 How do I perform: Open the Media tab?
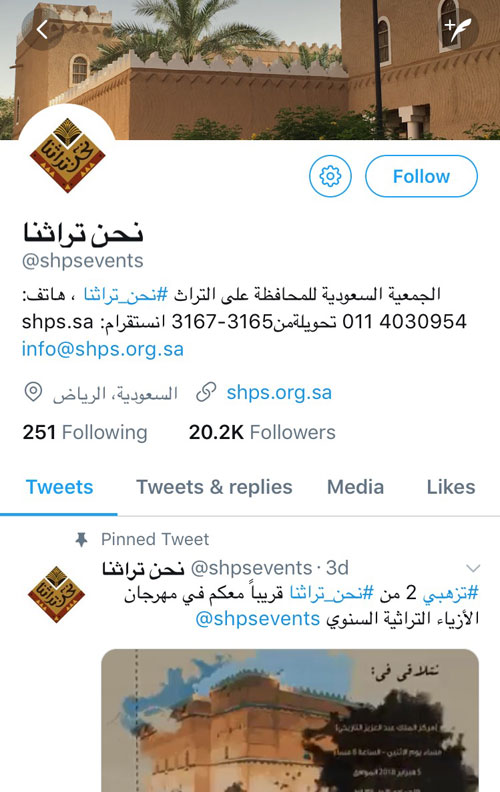356,487
